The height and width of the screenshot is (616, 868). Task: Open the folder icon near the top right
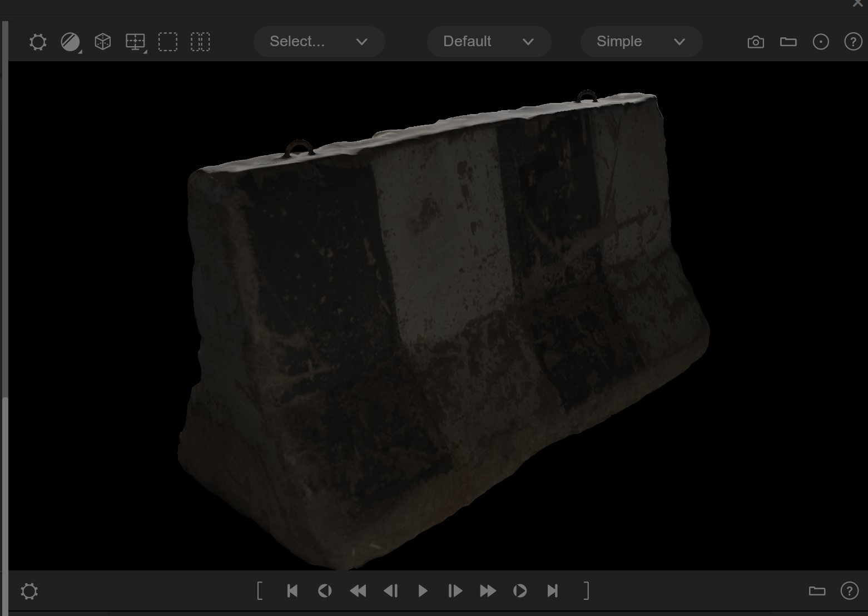(788, 42)
